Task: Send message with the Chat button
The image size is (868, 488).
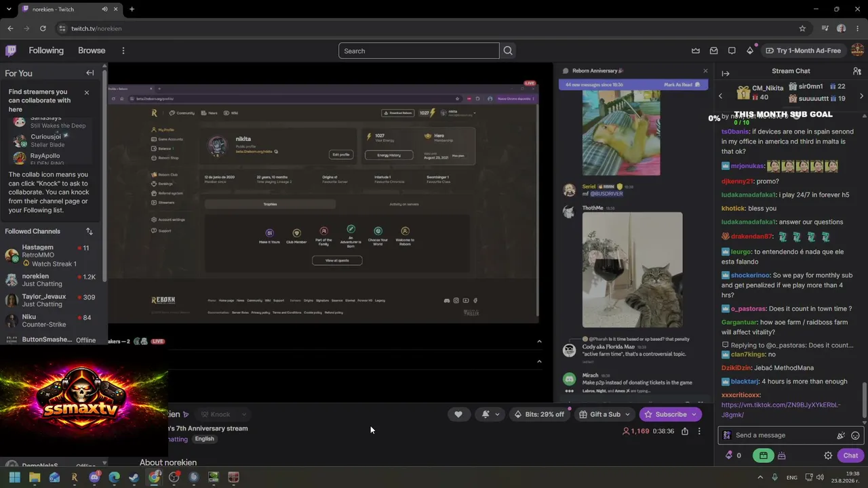Action: pyautogui.click(x=851, y=455)
